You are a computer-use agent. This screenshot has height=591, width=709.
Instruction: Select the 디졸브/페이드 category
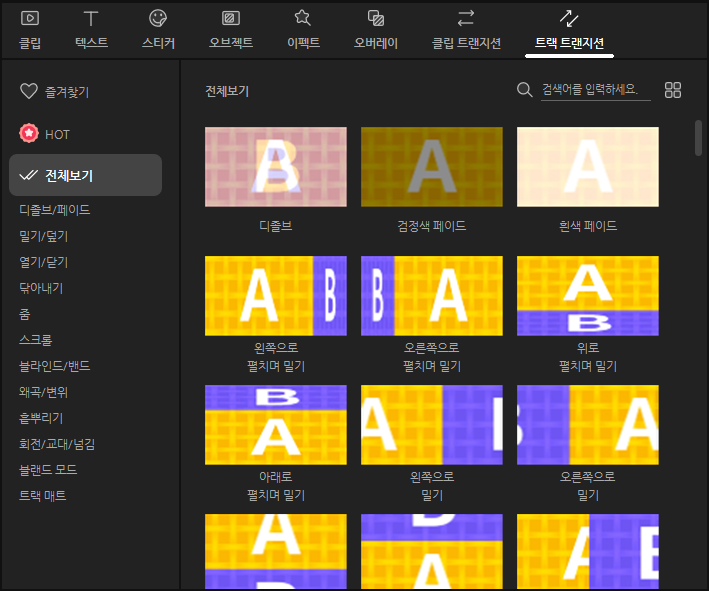coord(54,210)
